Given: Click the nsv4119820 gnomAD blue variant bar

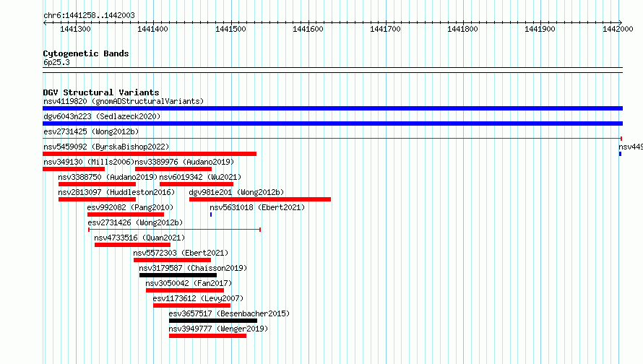Looking at the screenshot, I should pos(332,108).
